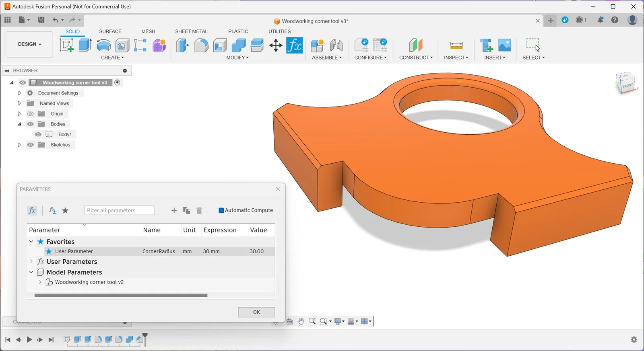The height and width of the screenshot is (351, 644).
Task: Click the Create Sketch tool icon
Action: (66, 45)
